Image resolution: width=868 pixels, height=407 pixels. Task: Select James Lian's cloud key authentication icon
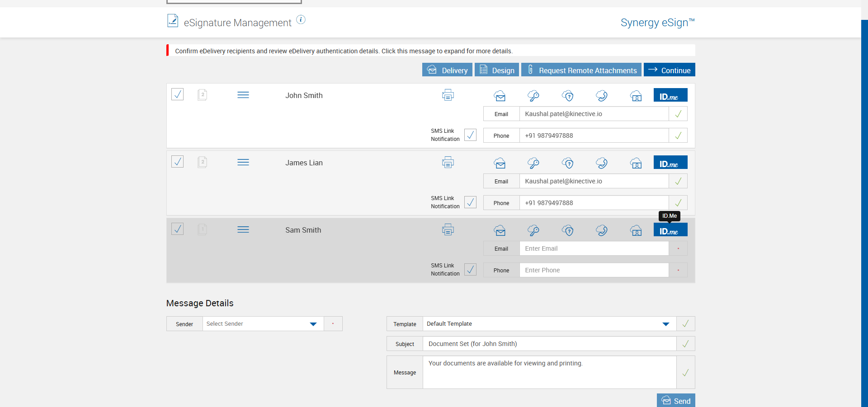tap(533, 163)
